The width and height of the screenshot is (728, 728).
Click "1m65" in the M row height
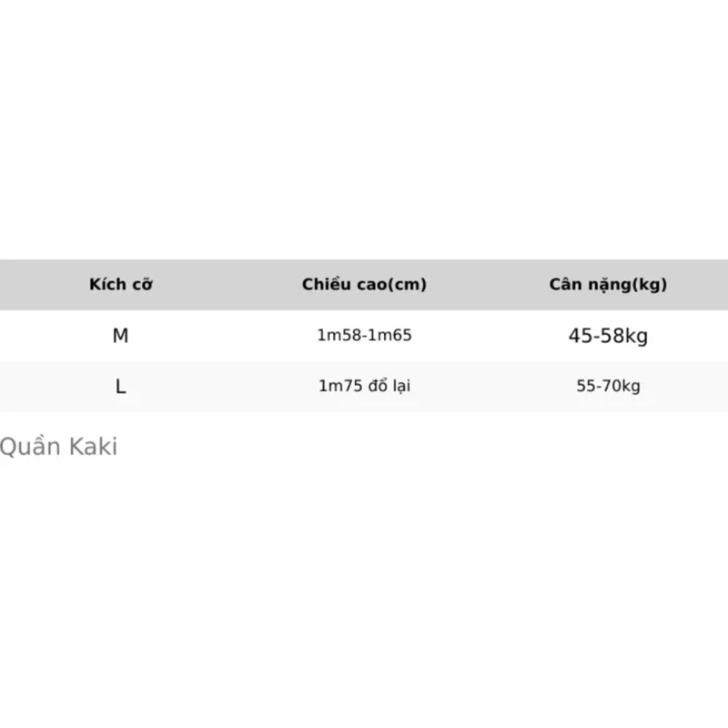(392, 336)
